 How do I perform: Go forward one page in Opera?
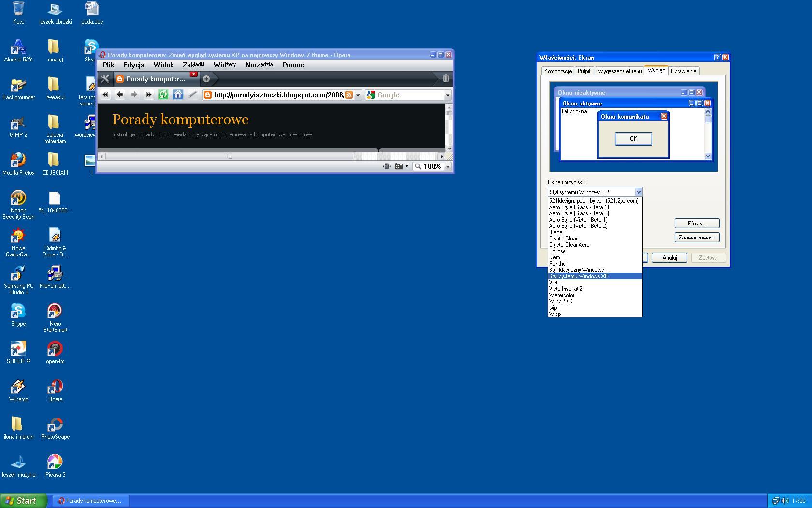click(134, 95)
